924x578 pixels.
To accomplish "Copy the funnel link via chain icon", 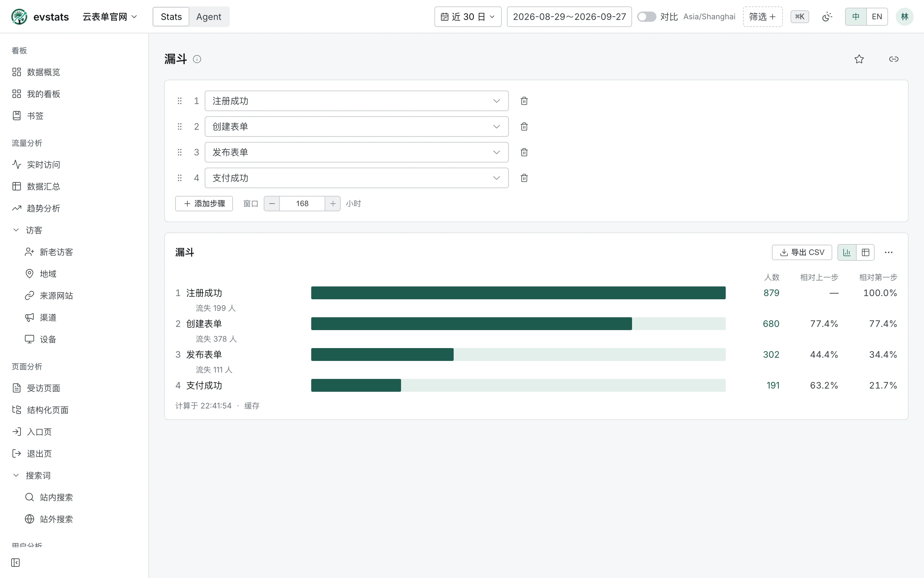I will [x=894, y=59].
